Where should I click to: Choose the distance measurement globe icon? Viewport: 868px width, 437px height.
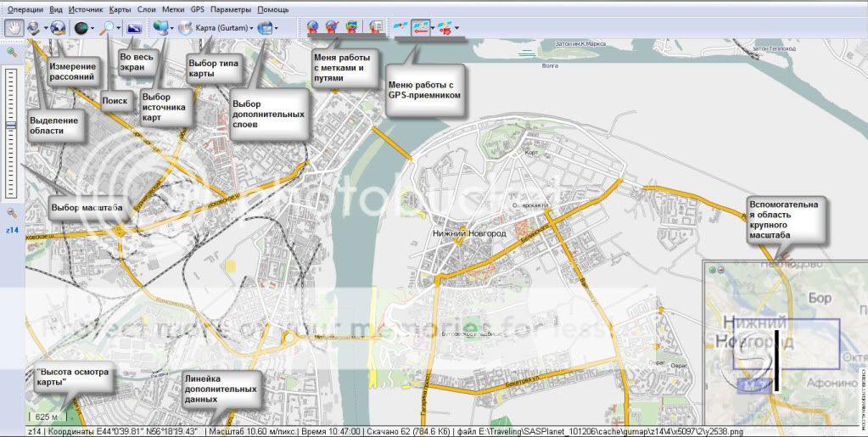coord(59,27)
